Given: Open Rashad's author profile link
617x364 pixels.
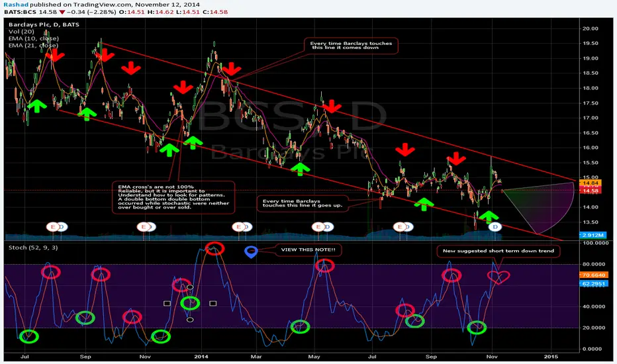Looking at the screenshot, I should click(16, 5).
